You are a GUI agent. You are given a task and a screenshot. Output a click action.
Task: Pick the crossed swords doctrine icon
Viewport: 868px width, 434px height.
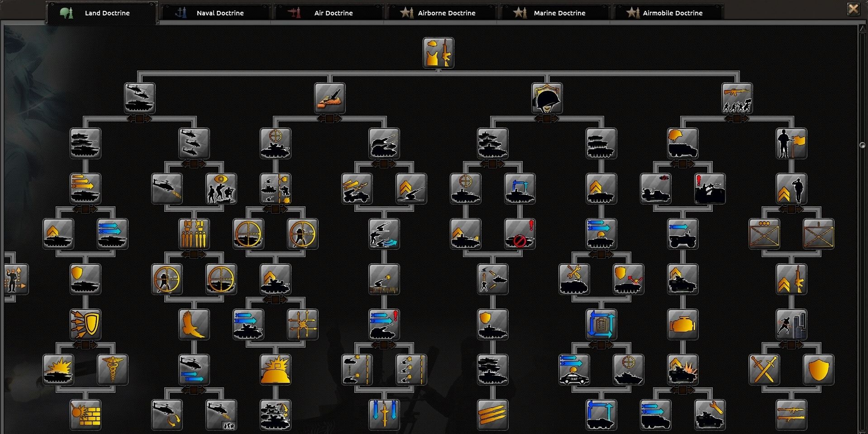click(x=764, y=370)
